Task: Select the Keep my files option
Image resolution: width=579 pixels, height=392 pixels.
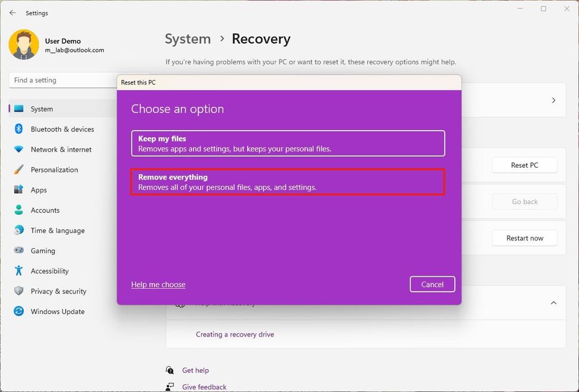Action: (x=288, y=143)
